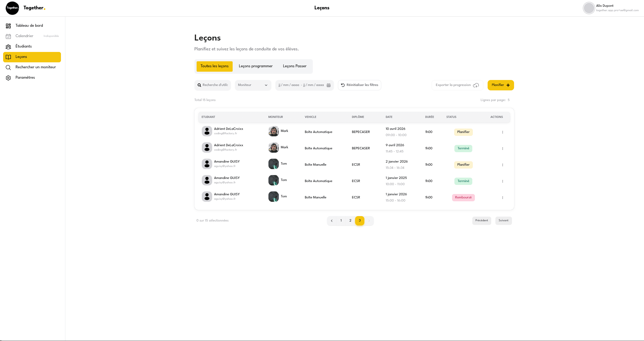
Task: Open Paramètres gear icon
Action: pyautogui.click(x=8, y=78)
